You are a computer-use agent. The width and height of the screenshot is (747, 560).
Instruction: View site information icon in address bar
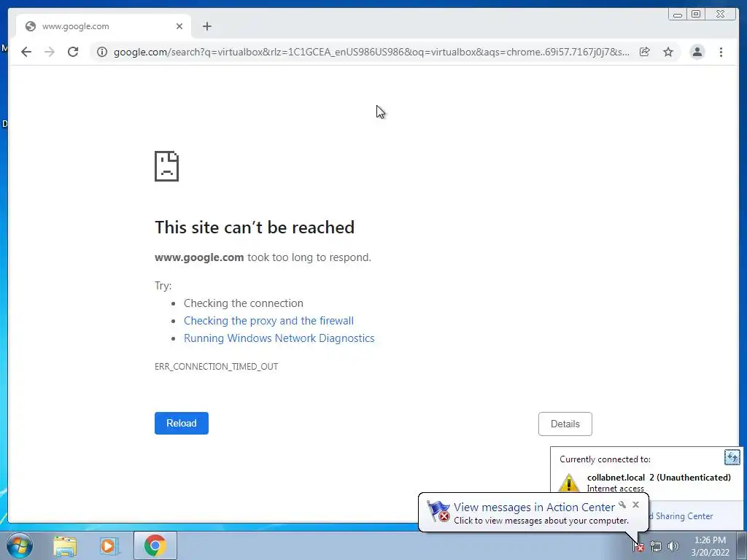pyautogui.click(x=102, y=52)
